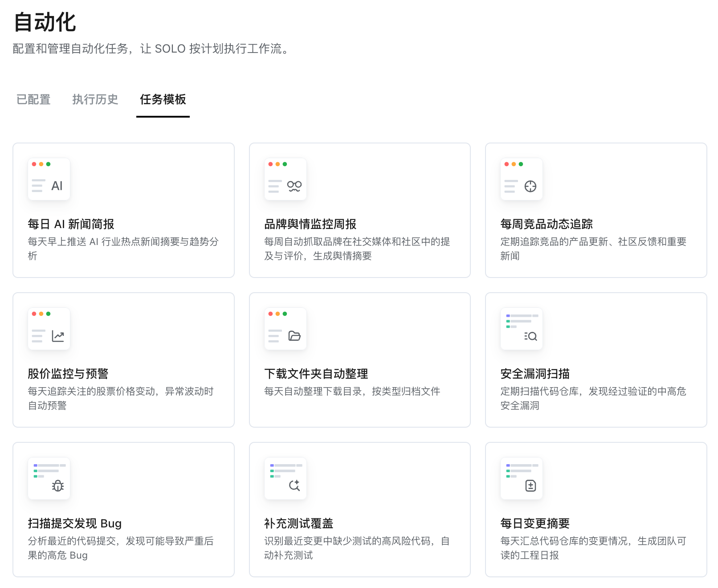Click the 每日变更摘要 template title
Image resolution: width=718 pixels, height=588 pixels.
click(535, 523)
